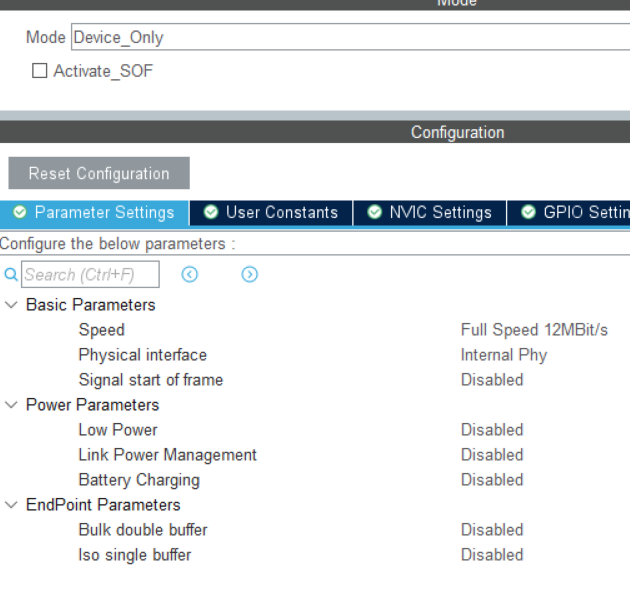Click green check icon on GPIO Settings tab
Image resolution: width=630 pixels, height=591 pixels.
click(528, 212)
